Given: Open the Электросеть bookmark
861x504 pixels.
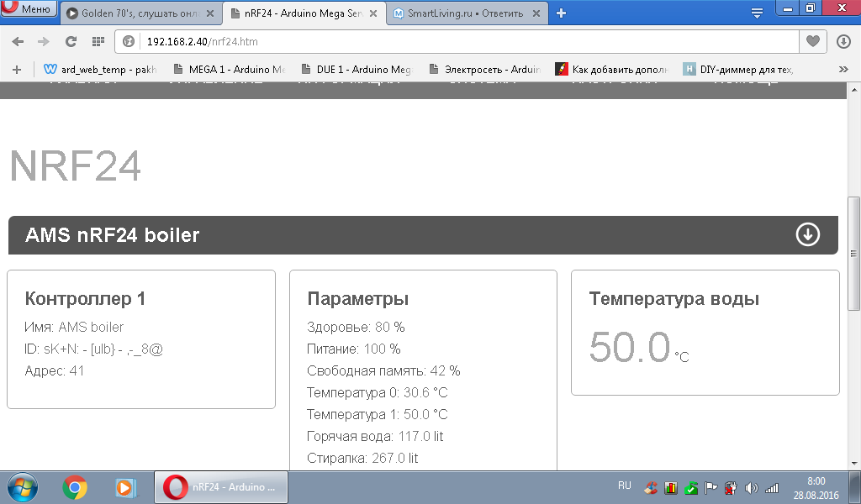Looking at the screenshot, I should pos(484,69).
